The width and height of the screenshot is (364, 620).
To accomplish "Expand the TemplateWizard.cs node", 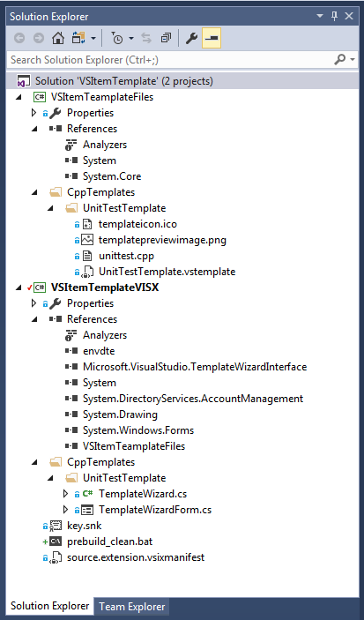I will 65,494.
